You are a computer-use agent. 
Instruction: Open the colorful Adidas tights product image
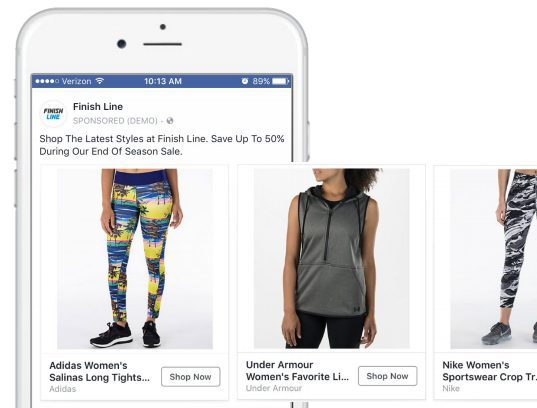pos(135,259)
